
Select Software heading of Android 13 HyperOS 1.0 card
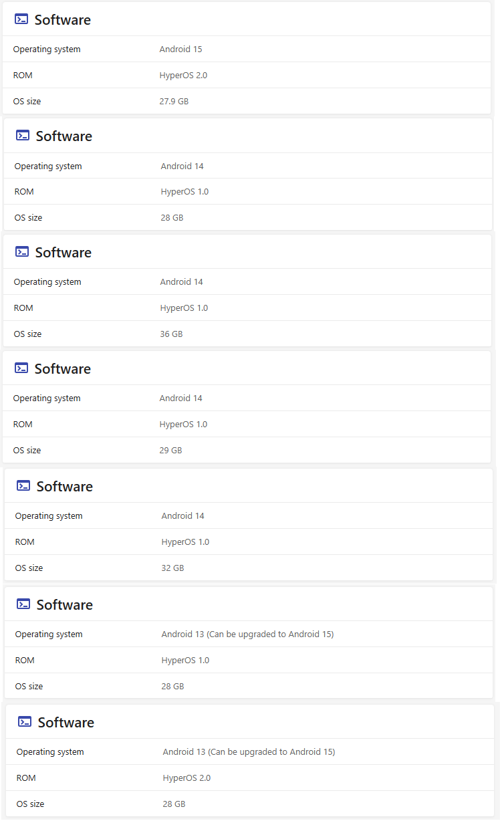tap(65, 605)
